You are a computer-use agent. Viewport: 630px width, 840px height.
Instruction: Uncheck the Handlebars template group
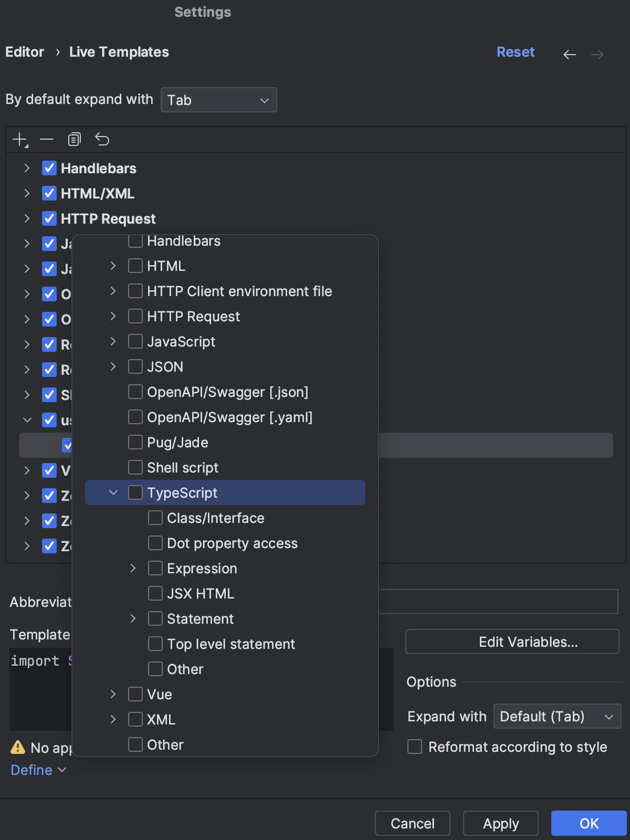point(49,168)
